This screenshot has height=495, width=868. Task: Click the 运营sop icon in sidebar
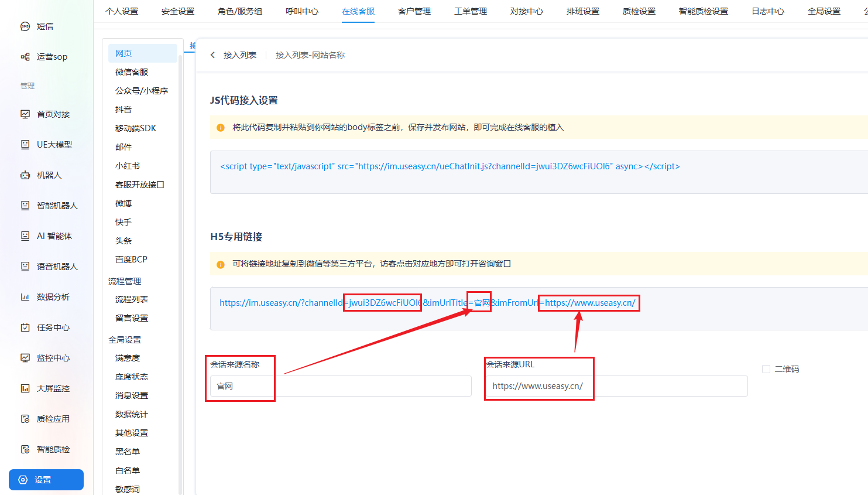(25, 57)
